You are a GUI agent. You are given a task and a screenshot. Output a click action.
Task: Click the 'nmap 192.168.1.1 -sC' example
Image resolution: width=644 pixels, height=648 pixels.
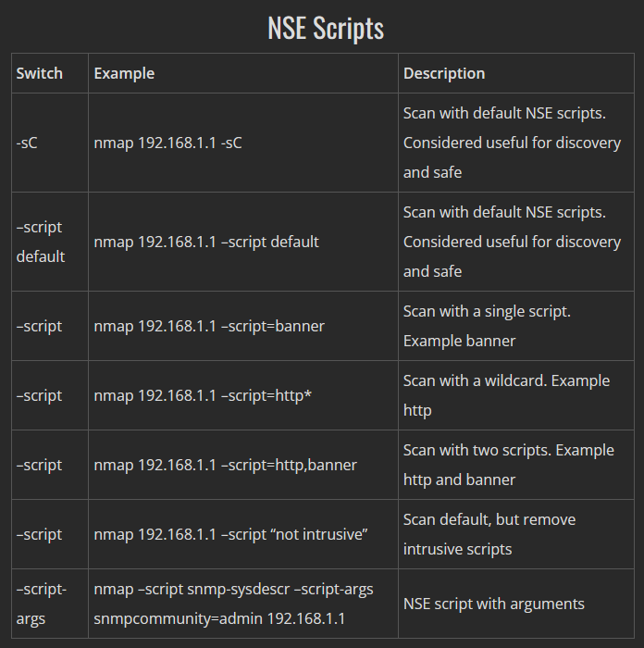167,143
